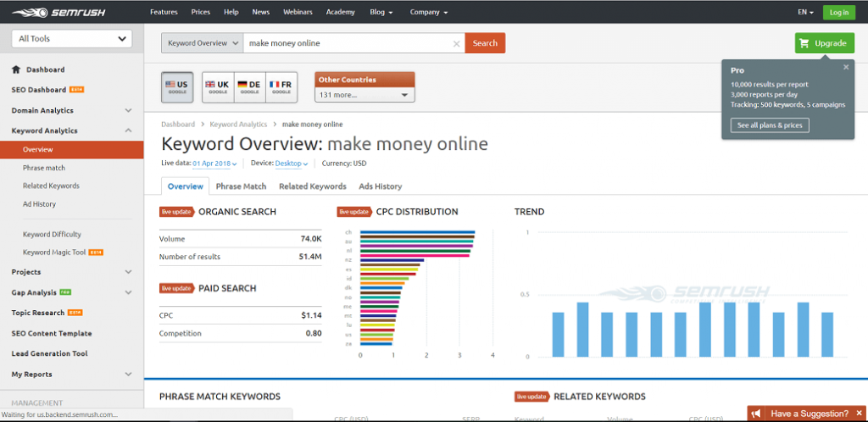Switch to the Phrase Match tab
Screen dimensions: 868x422
(x=241, y=186)
